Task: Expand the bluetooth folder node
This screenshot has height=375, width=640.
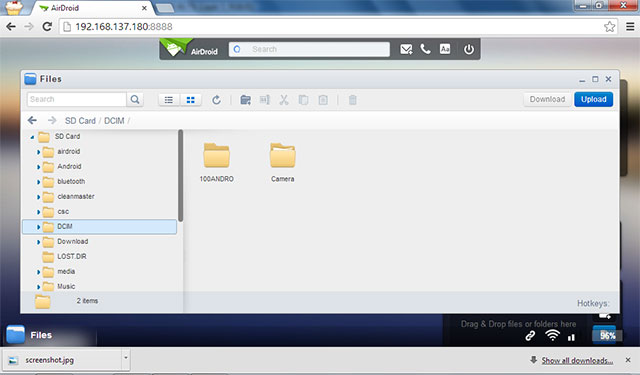Action: (38, 182)
